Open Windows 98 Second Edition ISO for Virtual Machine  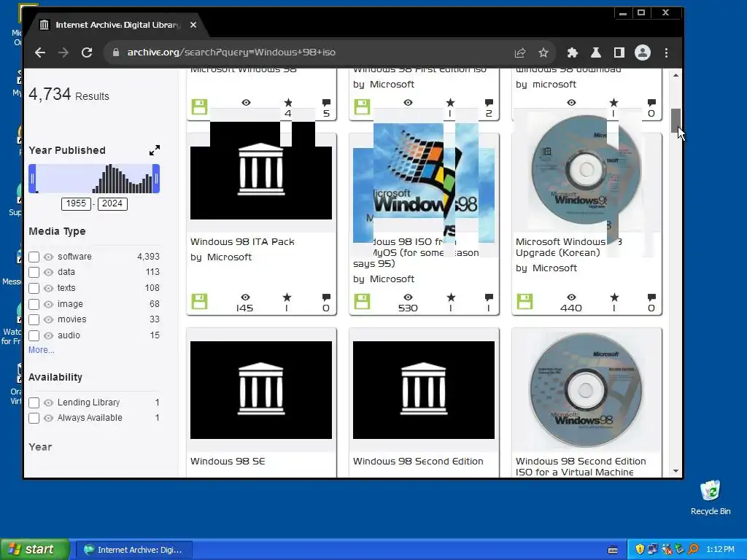click(x=581, y=467)
